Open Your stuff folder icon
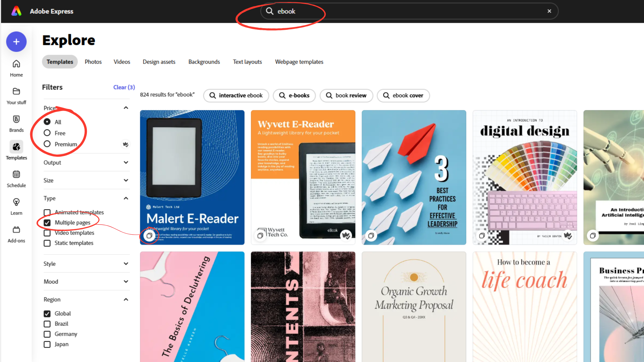The height and width of the screenshot is (362, 644). 16,91
